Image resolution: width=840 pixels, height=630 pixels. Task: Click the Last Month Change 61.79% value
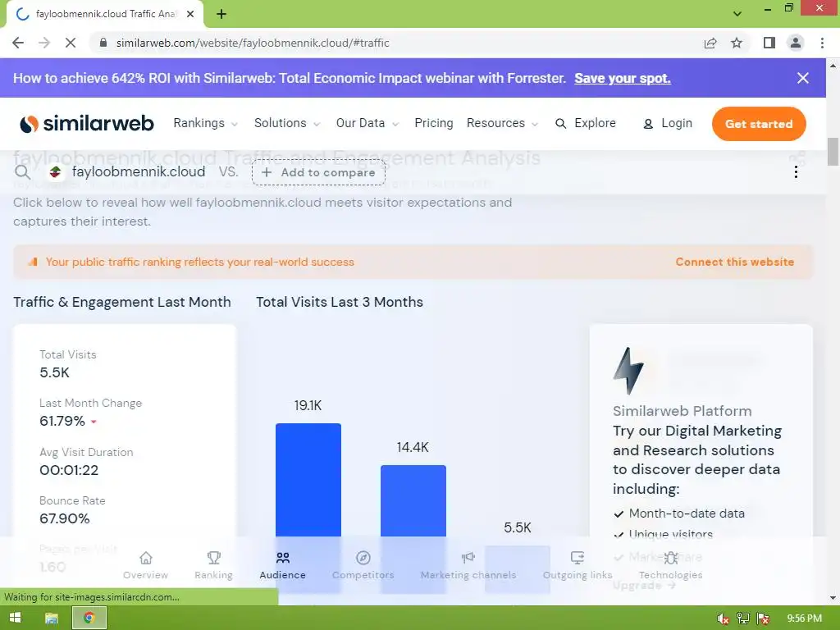62,421
